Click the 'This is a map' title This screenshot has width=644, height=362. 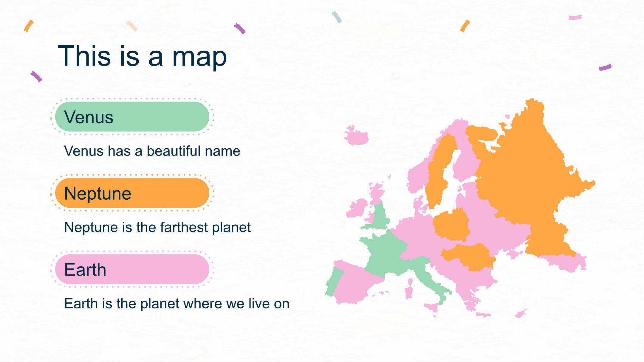click(x=142, y=56)
